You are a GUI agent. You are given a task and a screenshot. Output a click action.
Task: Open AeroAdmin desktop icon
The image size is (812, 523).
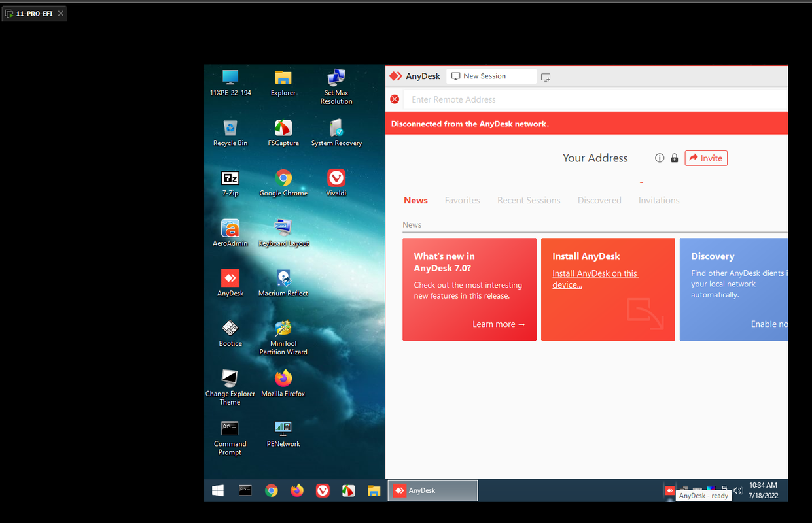pos(230,233)
